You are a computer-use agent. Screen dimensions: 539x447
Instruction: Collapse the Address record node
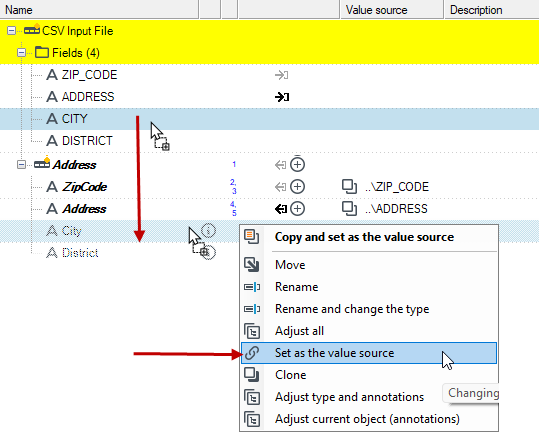[21, 165]
